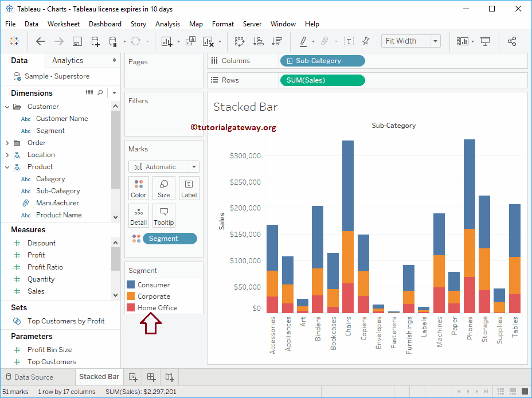Select the Customer Name dimension
This screenshot has width=532, height=398.
(62, 119)
